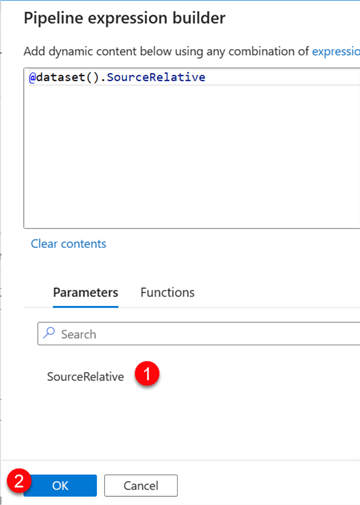Click the Cancel button
Screen dimensions: 360x505
[x=141, y=485]
